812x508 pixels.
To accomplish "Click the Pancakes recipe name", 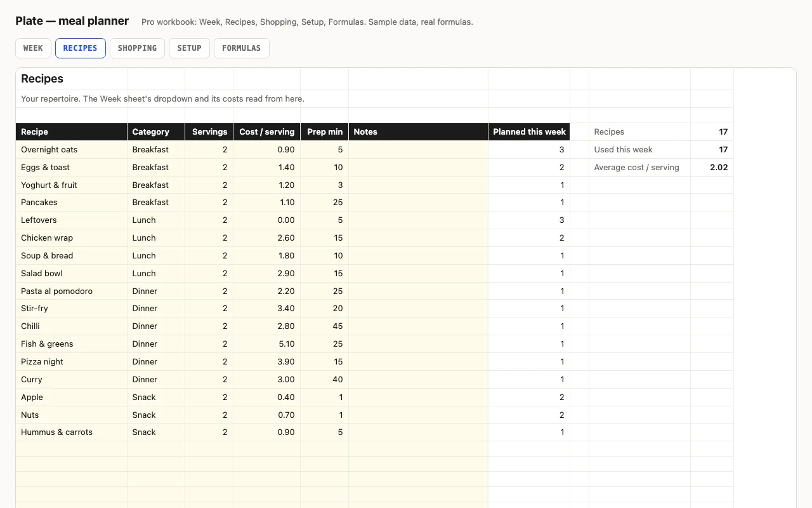I will 72,203.
